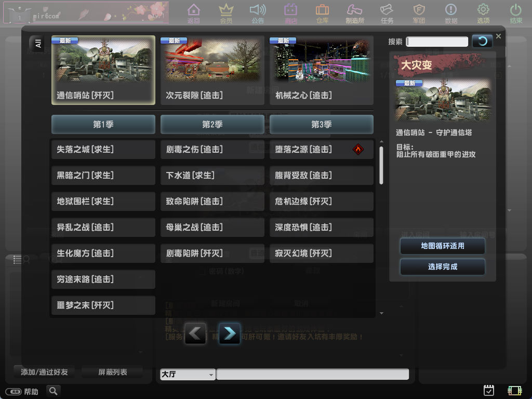Image resolution: width=532 pixels, height=399 pixels.
Task: Close the map selection dialog
Action: click(498, 36)
